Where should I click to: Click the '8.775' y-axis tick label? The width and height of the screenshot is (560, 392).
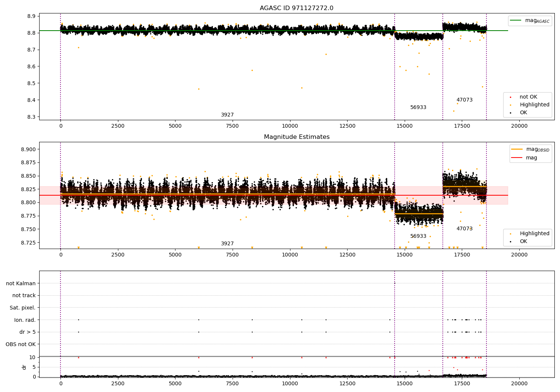[x=28, y=216]
